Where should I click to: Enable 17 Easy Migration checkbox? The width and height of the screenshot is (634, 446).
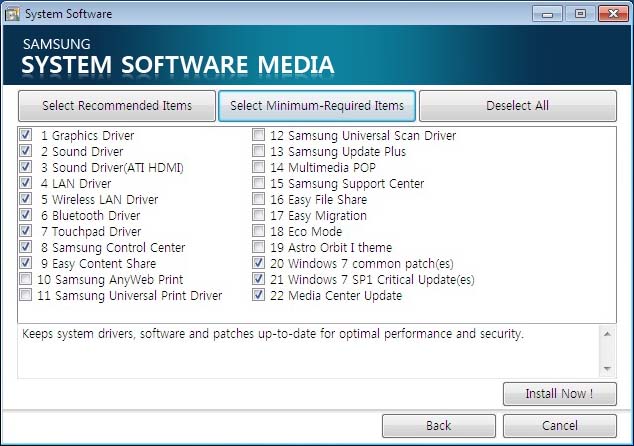pyautogui.click(x=258, y=215)
